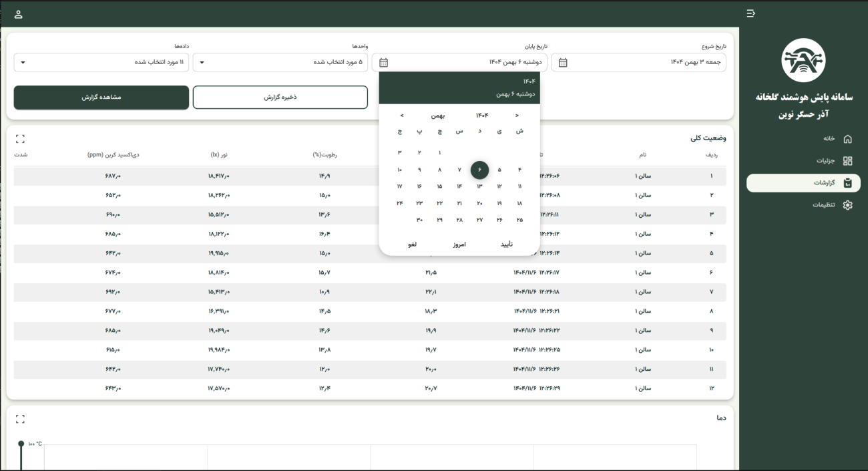Screen dimensions: 868x471
Task: Expand the دما chart to fullscreen
Action: point(20,419)
